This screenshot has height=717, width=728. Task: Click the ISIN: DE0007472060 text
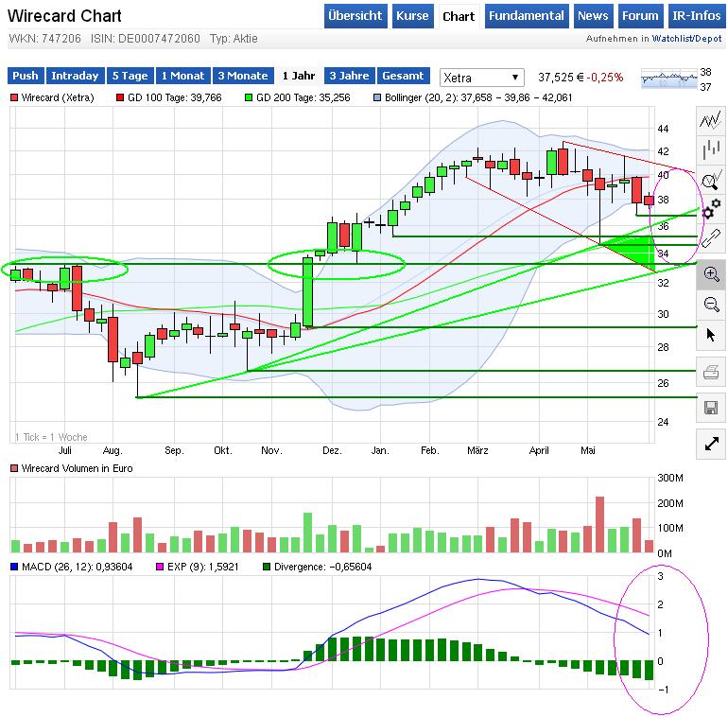point(146,39)
